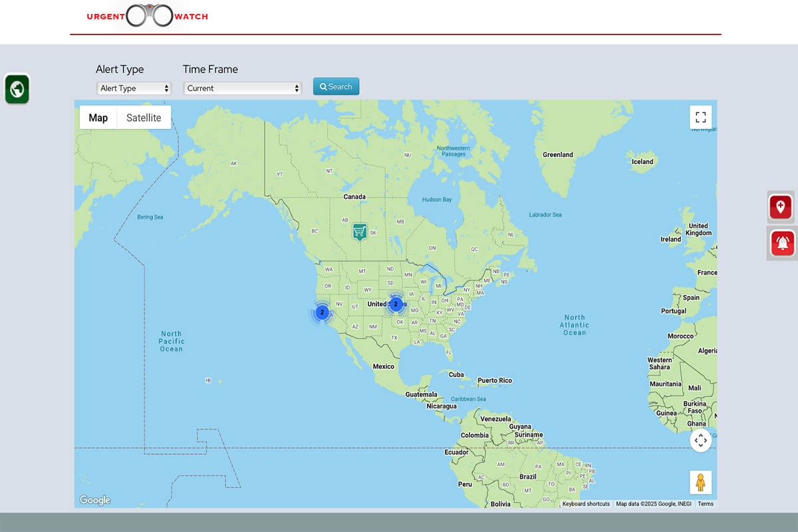Click the Greenland label on map
The height and width of the screenshot is (532, 798).
[x=557, y=155]
